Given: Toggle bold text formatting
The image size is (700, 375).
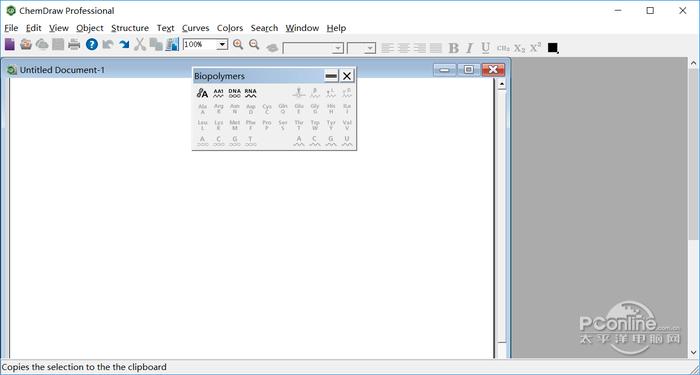Looking at the screenshot, I should coord(454,48).
